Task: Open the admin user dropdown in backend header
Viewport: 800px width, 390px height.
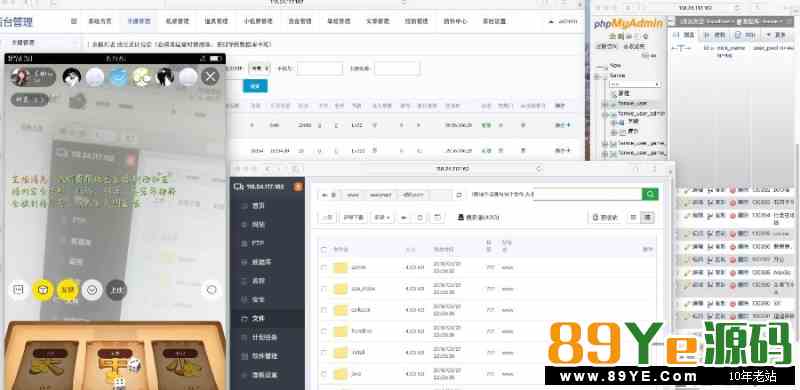Action: pos(564,21)
